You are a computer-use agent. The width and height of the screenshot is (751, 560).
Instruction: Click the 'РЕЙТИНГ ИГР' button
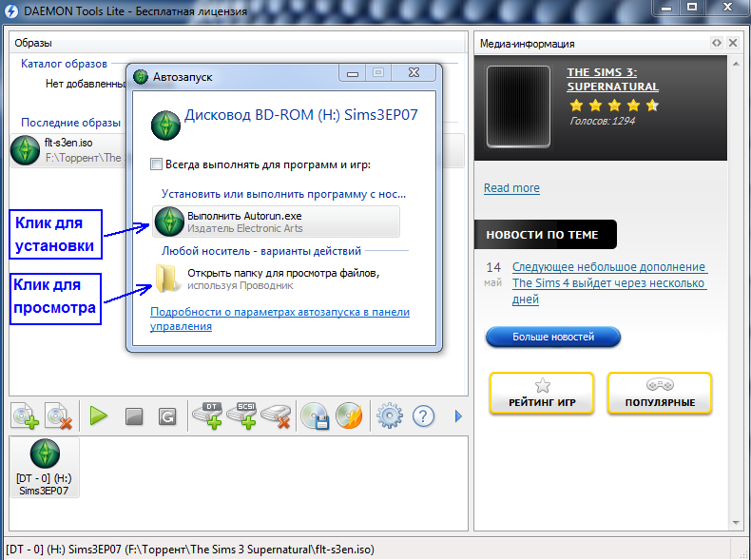542,394
